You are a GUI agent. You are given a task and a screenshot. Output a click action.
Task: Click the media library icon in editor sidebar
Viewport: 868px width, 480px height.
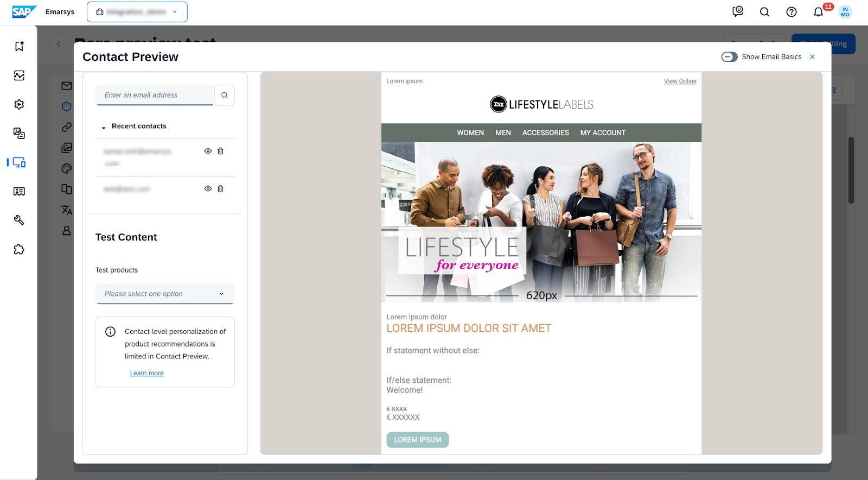pyautogui.click(x=67, y=148)
